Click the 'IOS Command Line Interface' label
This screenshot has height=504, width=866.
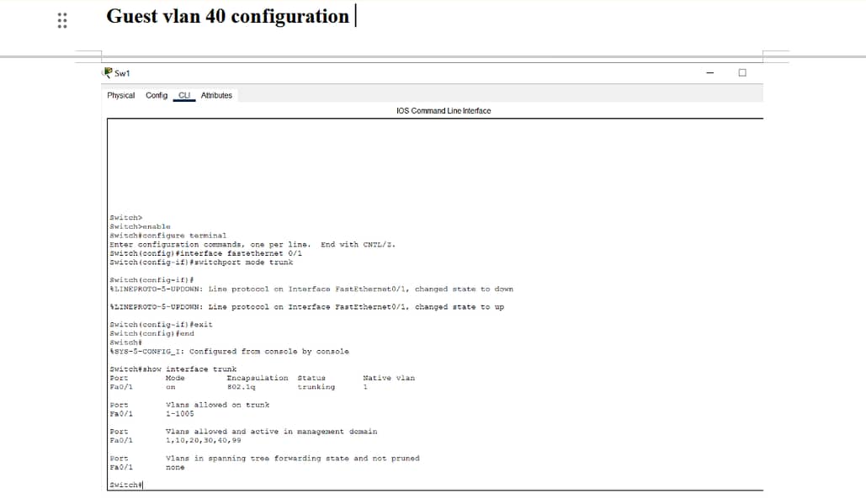tap(444, 111)
